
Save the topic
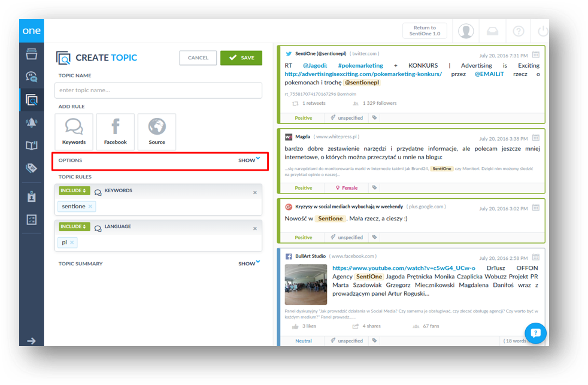pyautogui.click(x=241, y=57)
